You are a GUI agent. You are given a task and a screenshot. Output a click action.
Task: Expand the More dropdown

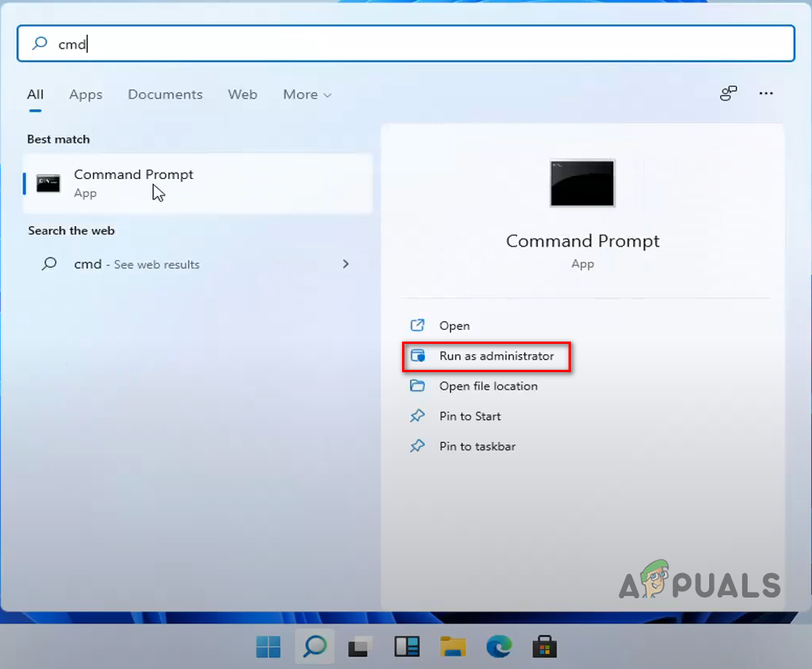pos(307,95)
